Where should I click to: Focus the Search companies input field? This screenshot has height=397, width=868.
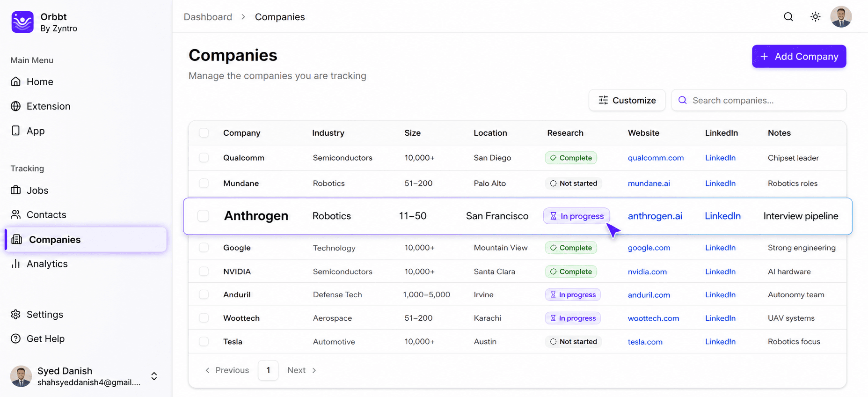tap(759, 100)
